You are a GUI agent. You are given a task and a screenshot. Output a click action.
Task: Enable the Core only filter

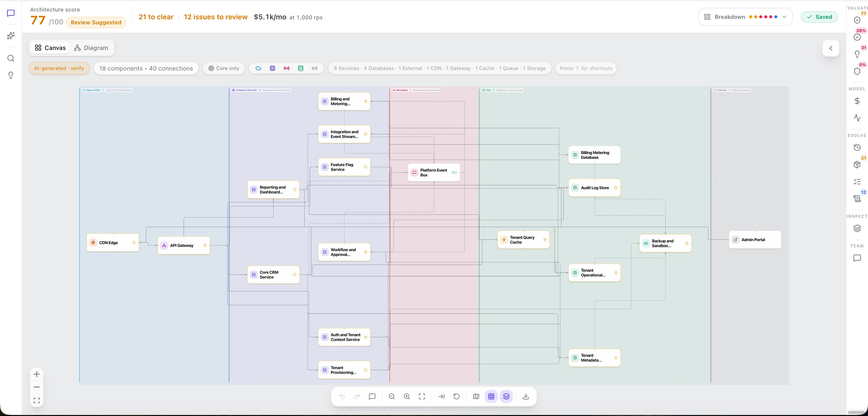(224, 68)
